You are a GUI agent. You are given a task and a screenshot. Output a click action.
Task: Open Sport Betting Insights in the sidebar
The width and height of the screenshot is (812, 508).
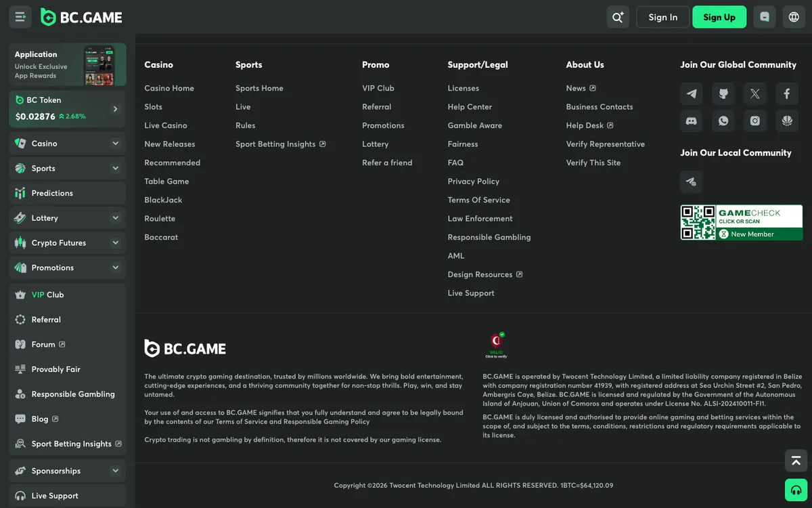68,444
